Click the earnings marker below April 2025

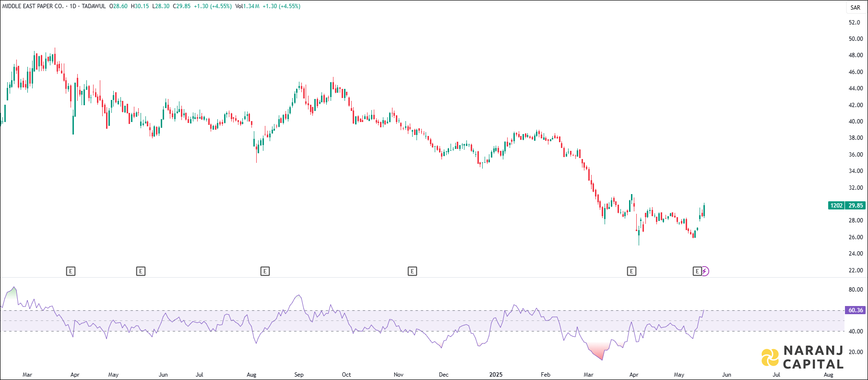pos(631,271)
